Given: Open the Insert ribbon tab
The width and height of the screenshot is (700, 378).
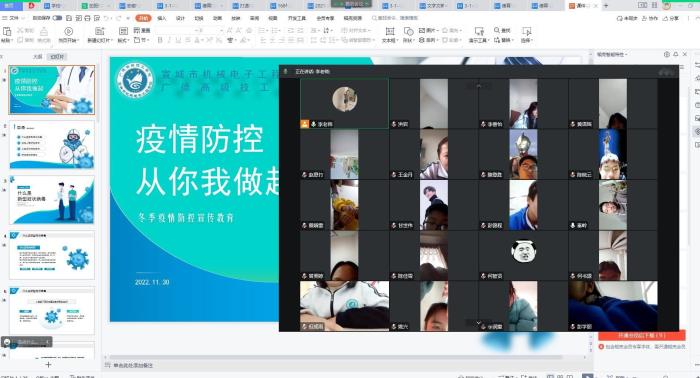Looking at the screenshot, I should (x=162, y=18).
